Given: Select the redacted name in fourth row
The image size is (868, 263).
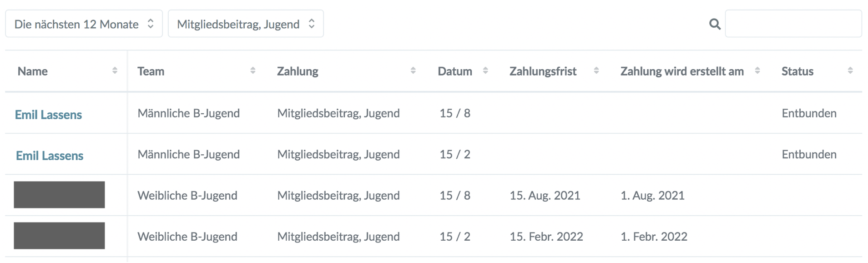Looking at the screenshot, I should tap(59, 236).
